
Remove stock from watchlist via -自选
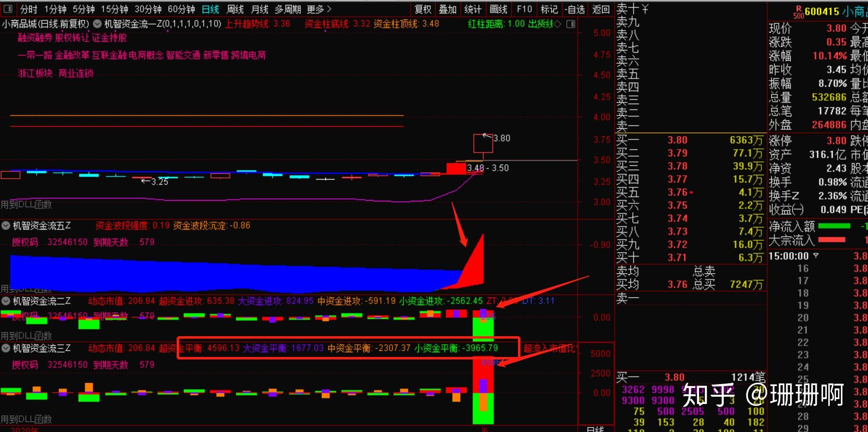click(x=575, y=9)
